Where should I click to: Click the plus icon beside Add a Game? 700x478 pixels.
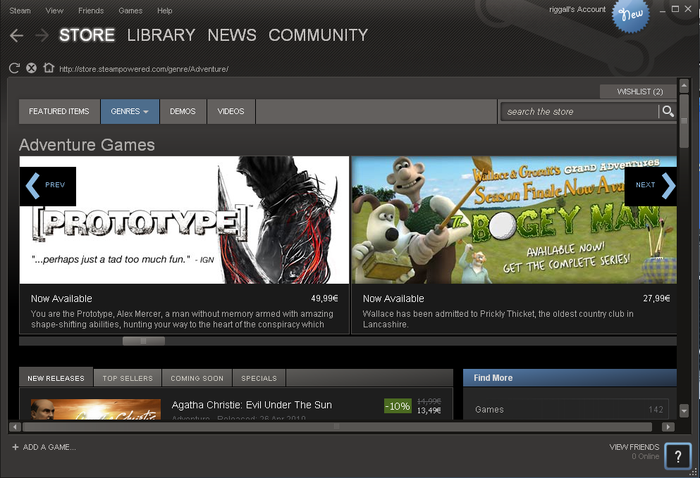click(x=15, y=447)
